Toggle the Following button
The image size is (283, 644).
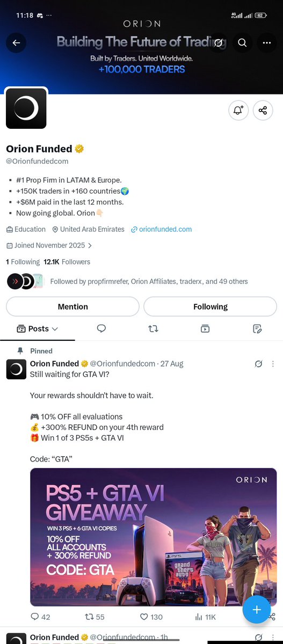(211, 306)
